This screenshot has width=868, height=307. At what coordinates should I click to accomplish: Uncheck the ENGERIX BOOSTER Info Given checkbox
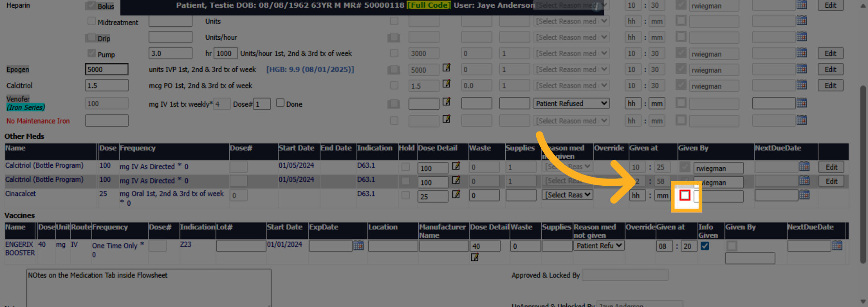(x=705, y=246)
